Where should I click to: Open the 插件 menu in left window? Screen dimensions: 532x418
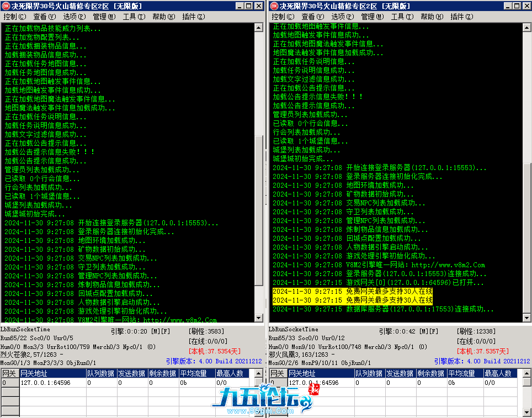click(193, 17)
